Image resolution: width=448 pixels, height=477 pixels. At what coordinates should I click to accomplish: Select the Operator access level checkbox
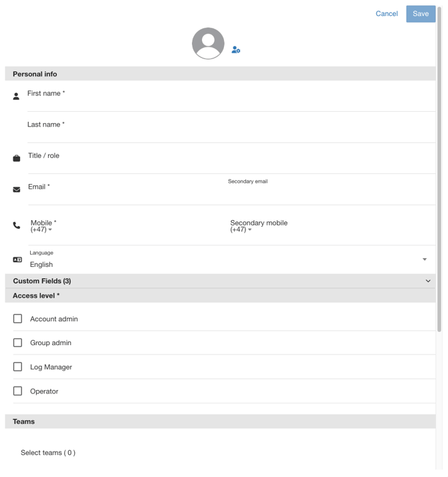click(x=18, y=391)
